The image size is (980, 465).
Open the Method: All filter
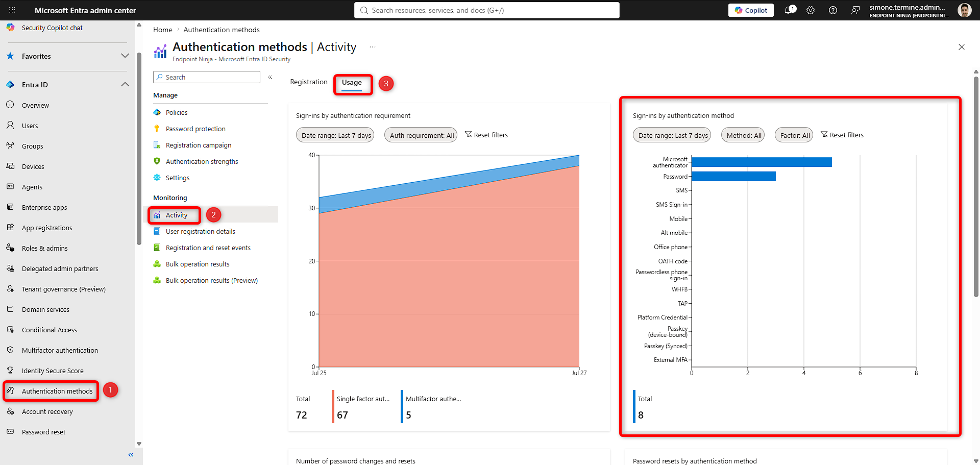[743, 135]
